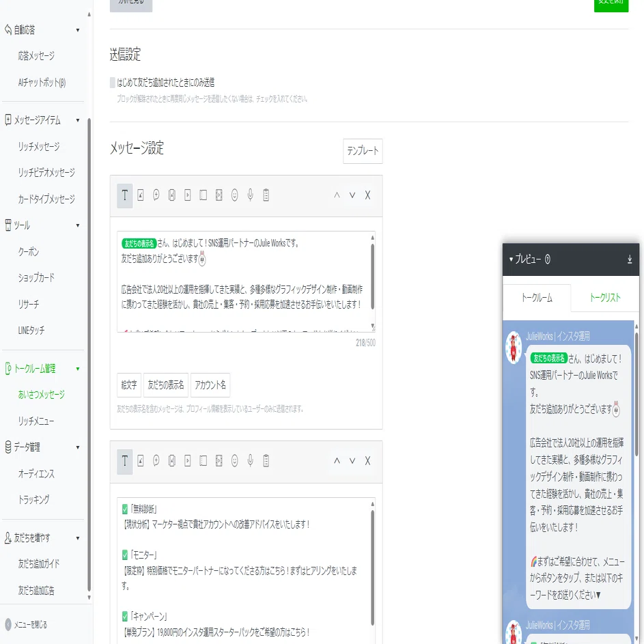644x644 pixels.
Task: Select あいさつメッセージ in sidebar
Action: click(x=42, y=395)
